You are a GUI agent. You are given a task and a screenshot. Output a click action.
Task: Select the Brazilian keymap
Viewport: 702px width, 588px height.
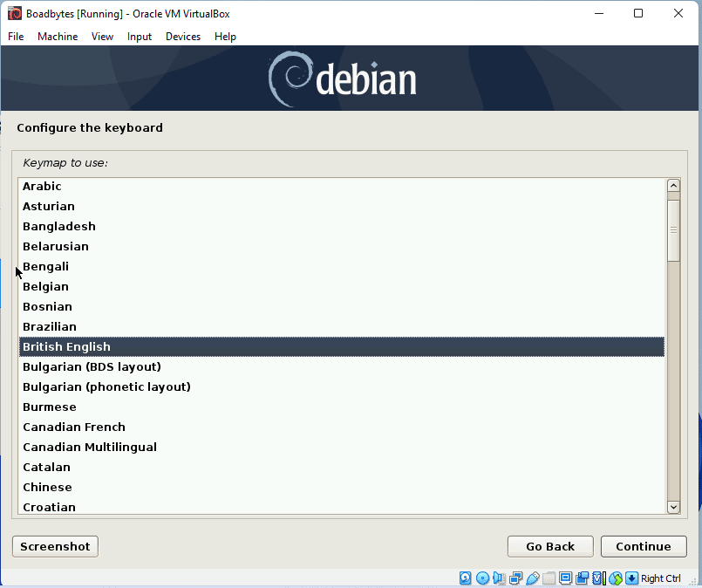(x=342, y=327)
